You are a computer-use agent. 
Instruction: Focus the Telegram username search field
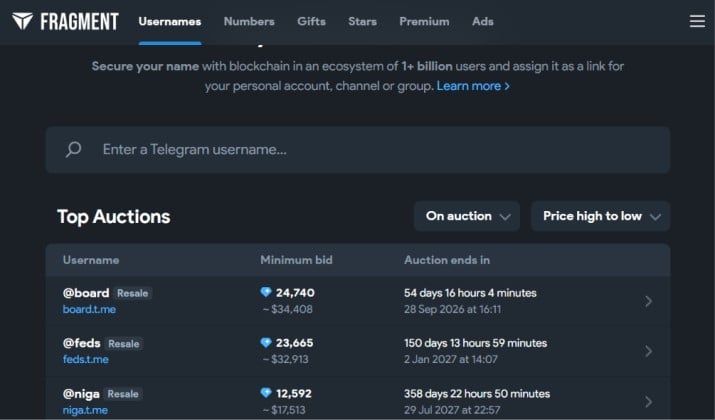(x=358, y=150)
